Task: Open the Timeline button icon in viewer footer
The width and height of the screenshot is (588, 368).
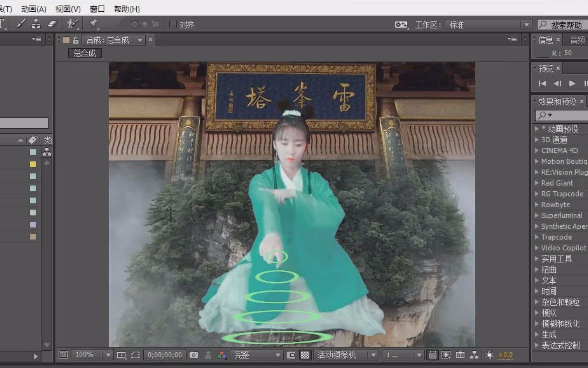Action: point(460,355)
